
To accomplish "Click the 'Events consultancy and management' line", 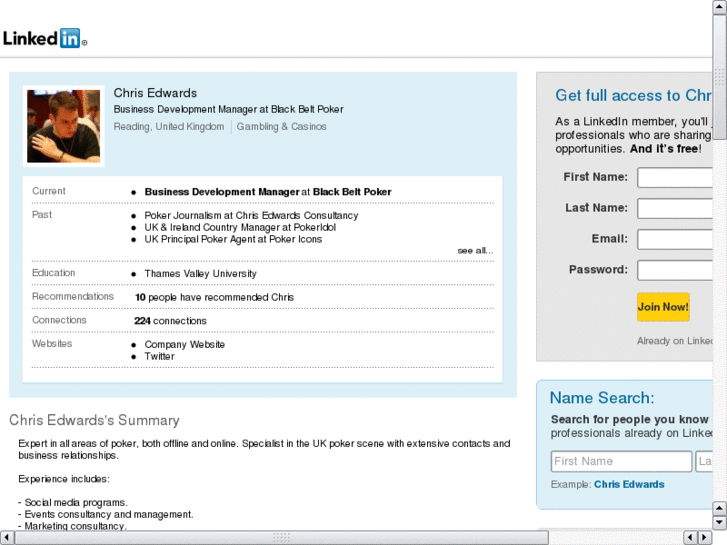I will click(x=106, y=514).
